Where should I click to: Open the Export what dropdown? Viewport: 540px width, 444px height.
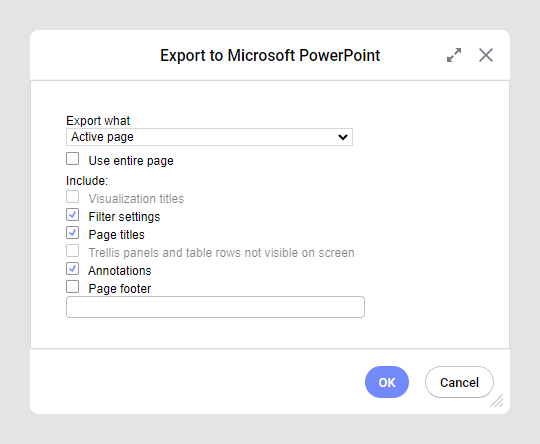point(209,137)
